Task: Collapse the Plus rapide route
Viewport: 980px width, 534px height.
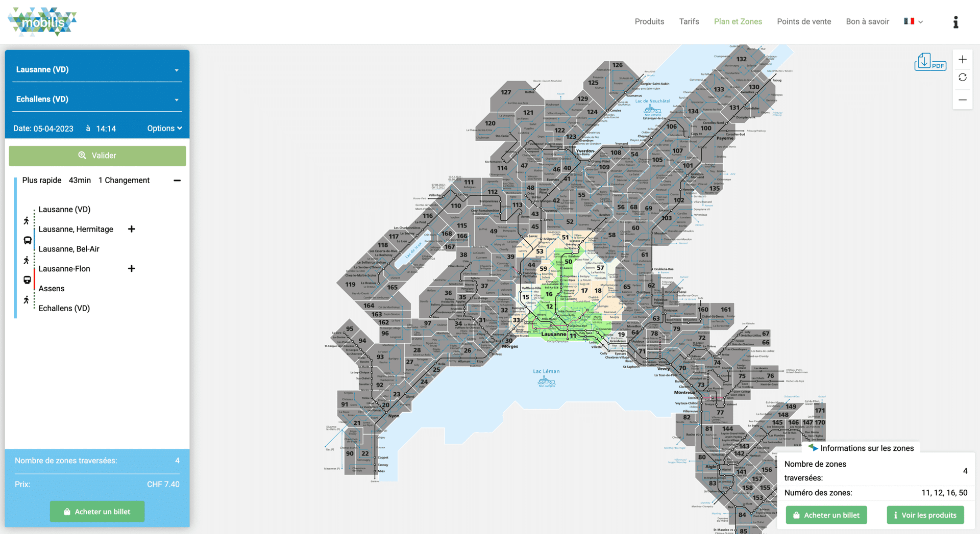Action: pos(177,181)
